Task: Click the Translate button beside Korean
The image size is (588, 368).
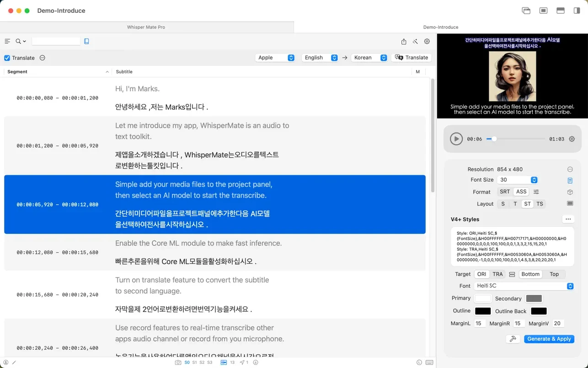Action: pos(412,58)
